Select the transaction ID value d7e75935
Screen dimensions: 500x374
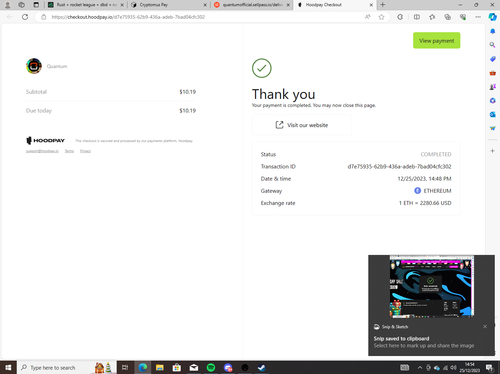click(399, 167)
